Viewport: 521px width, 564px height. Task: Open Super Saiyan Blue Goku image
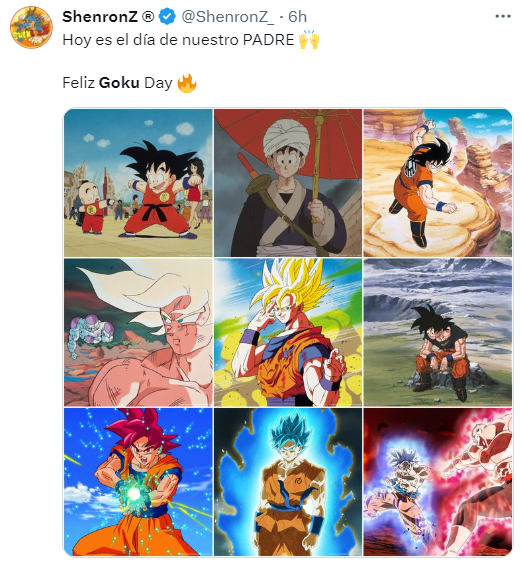[288, 482]
